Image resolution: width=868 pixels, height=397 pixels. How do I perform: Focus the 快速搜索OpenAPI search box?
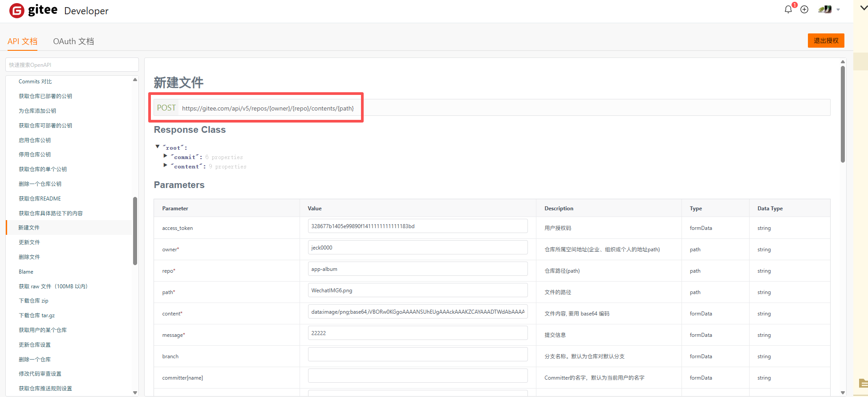click(72, 65)
